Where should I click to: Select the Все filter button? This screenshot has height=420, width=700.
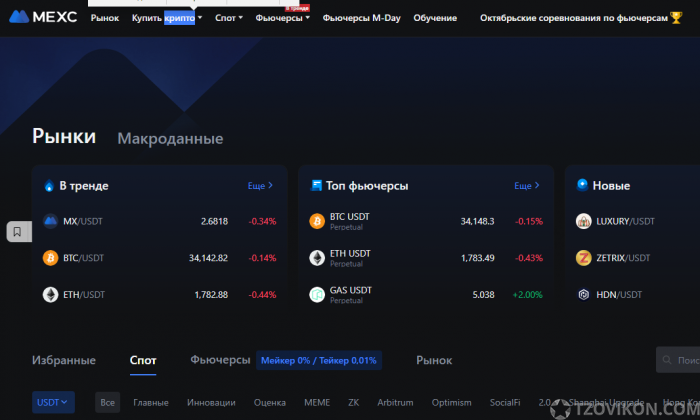107,403
